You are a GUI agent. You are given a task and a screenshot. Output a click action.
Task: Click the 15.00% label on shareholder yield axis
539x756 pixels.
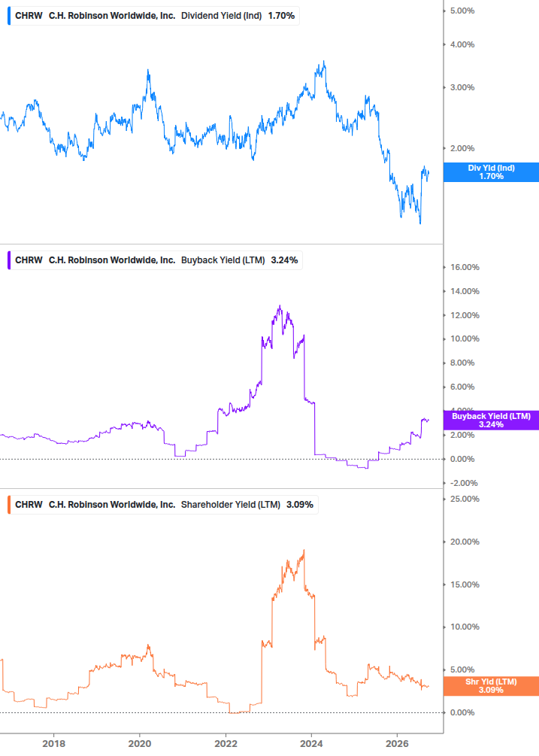pyautogui.click(x=465, y=584)
